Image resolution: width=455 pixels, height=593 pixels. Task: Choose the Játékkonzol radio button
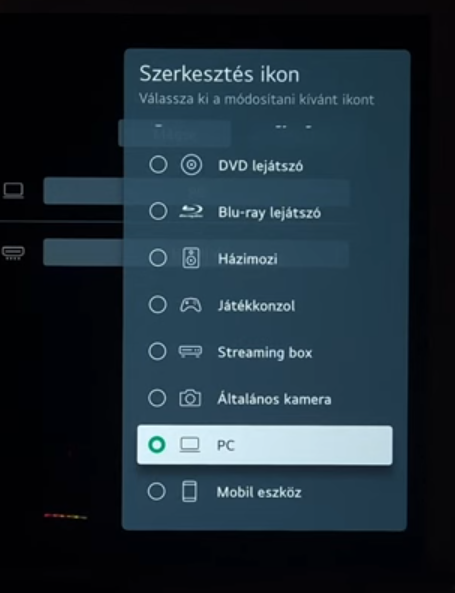157,305
